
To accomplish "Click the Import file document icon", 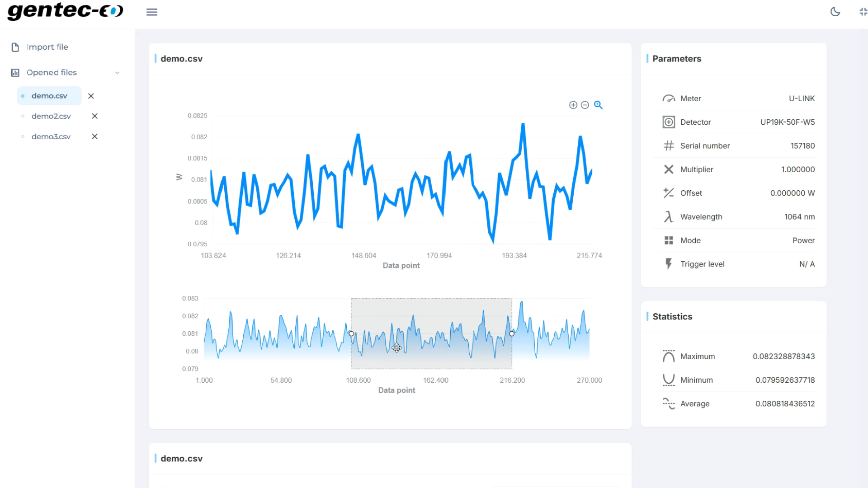I will pyautogui.click(x=15, y=47).
